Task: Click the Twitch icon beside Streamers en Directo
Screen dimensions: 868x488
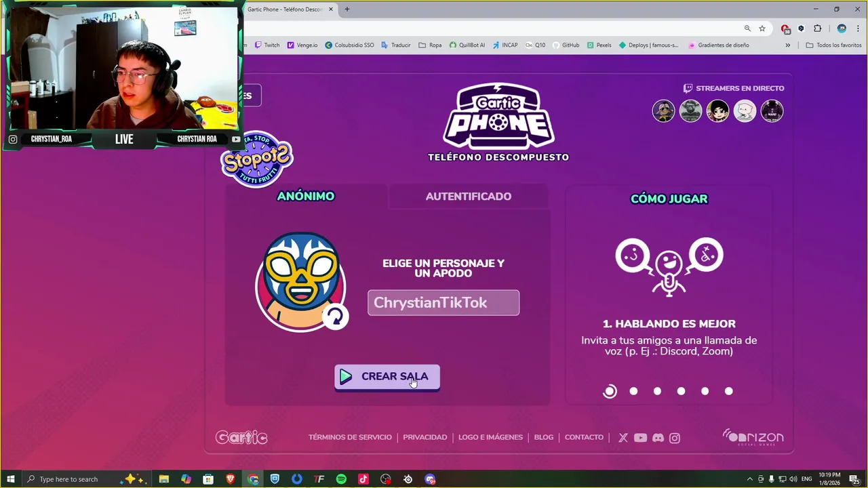Action: pos(688,88)
